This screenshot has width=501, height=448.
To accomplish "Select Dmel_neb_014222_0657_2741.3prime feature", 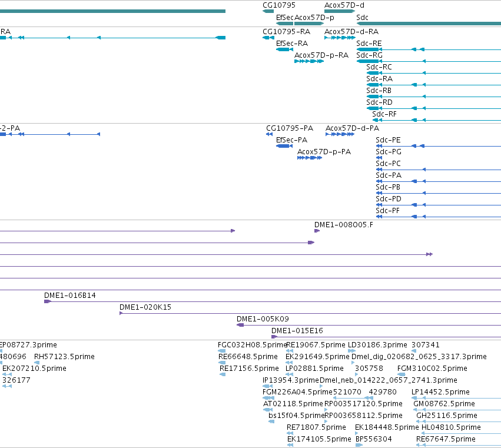I will tap(321, 386).
